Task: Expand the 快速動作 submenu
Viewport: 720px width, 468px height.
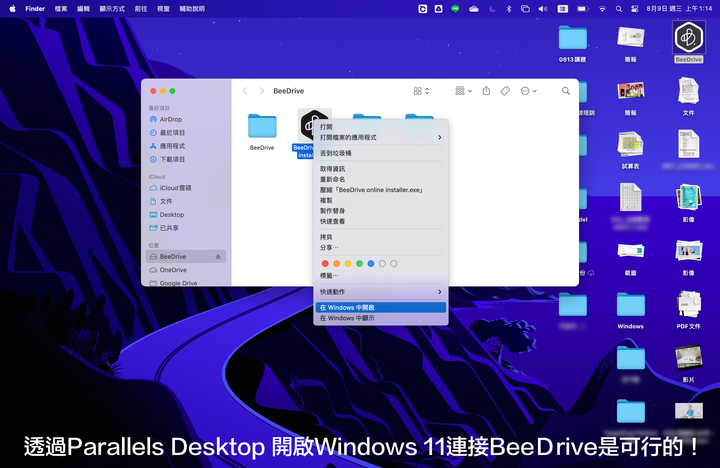Action: 380,292
